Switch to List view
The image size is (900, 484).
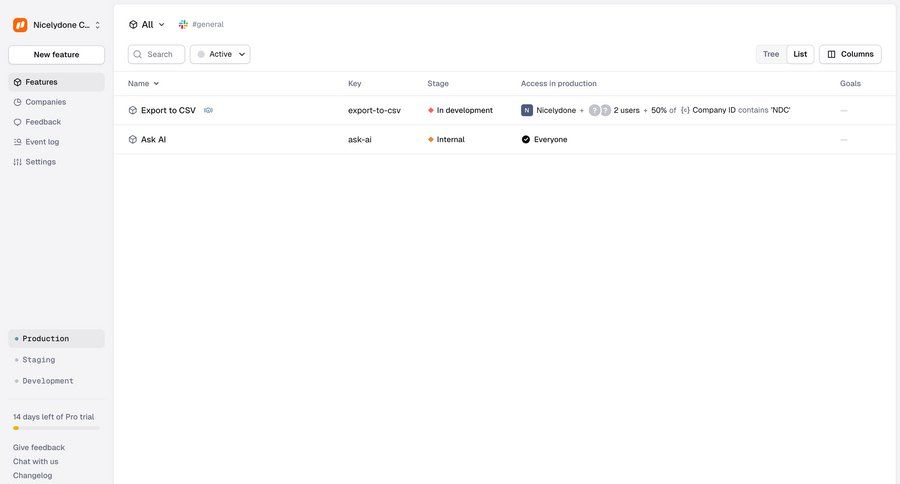point(800,54)
